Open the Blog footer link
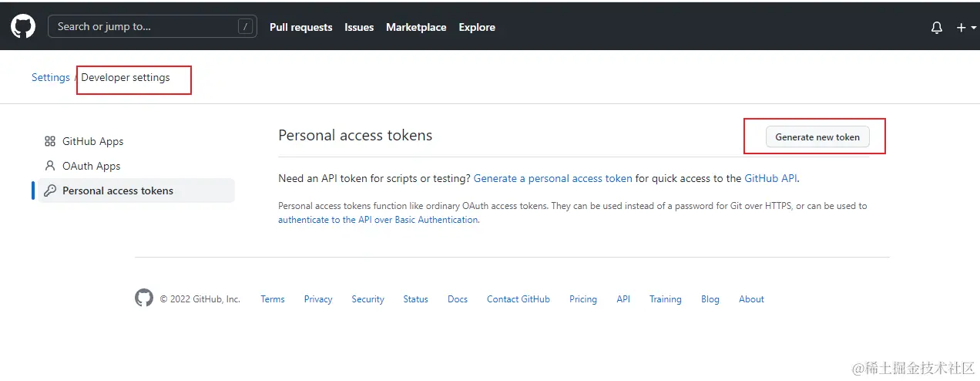This screenshot has height=381, width=980. (710, 299)
